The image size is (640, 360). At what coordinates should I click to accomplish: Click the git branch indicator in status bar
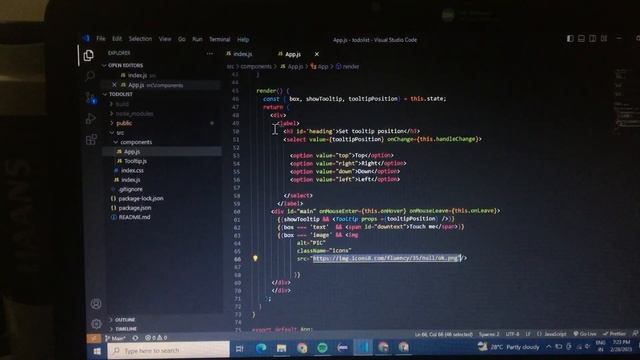(x=115, y=338)
